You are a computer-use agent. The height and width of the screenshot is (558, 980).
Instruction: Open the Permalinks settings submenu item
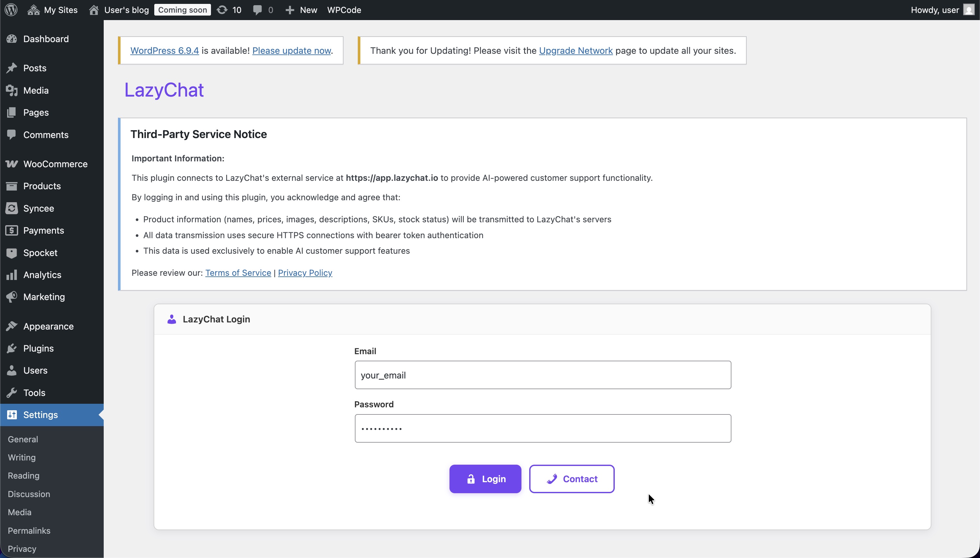(x=29, y=530)
